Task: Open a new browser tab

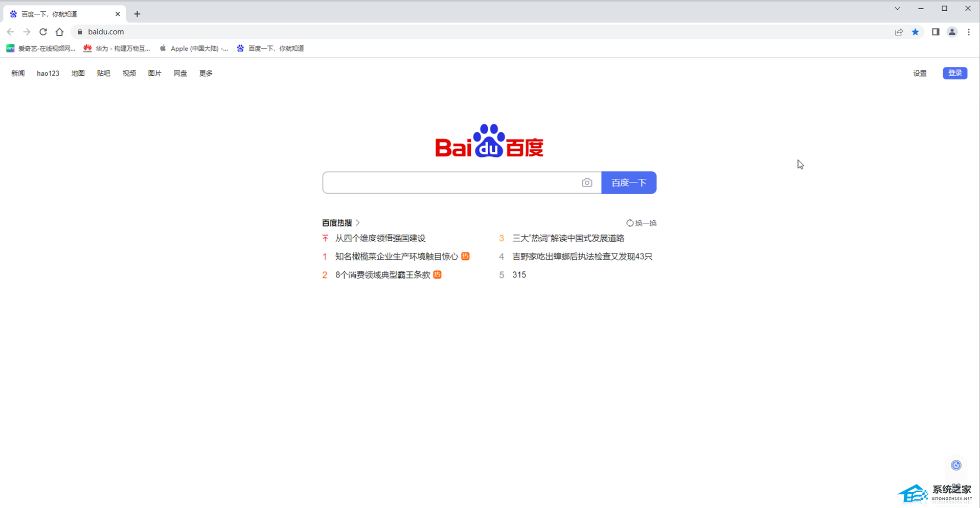Action: 137,14
